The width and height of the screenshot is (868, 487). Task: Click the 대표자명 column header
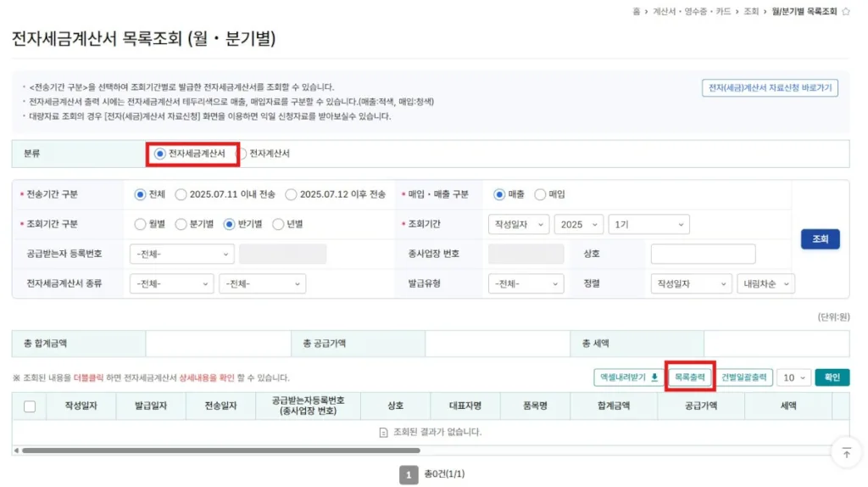[x=465, y=406]
